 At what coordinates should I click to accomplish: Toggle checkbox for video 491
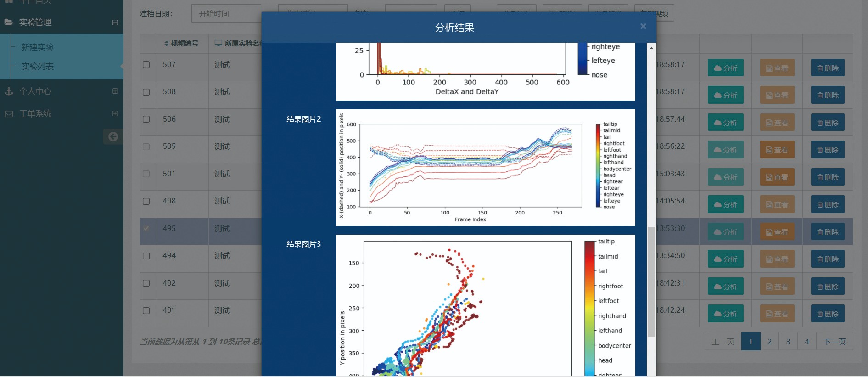coord(146,310)
